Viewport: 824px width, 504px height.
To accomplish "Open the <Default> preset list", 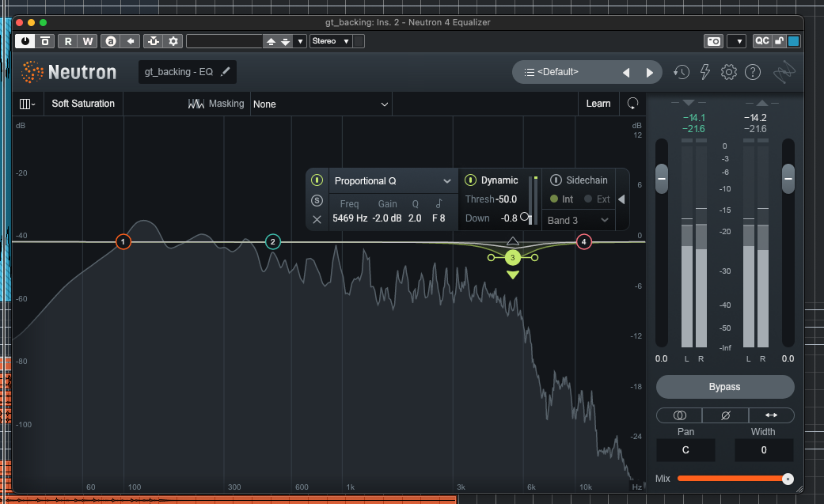I will [x=557, y=72].
